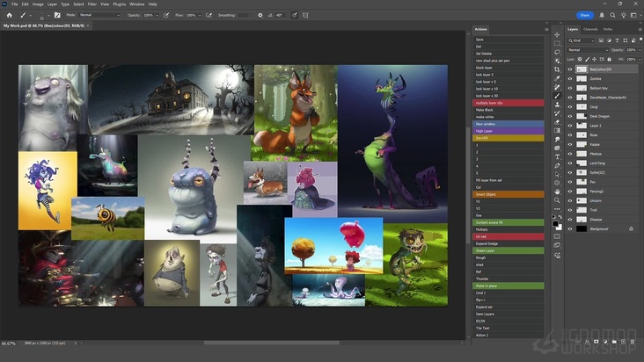644x362 pixels.
Task: Select the Move tool
Action: point(557,35)
